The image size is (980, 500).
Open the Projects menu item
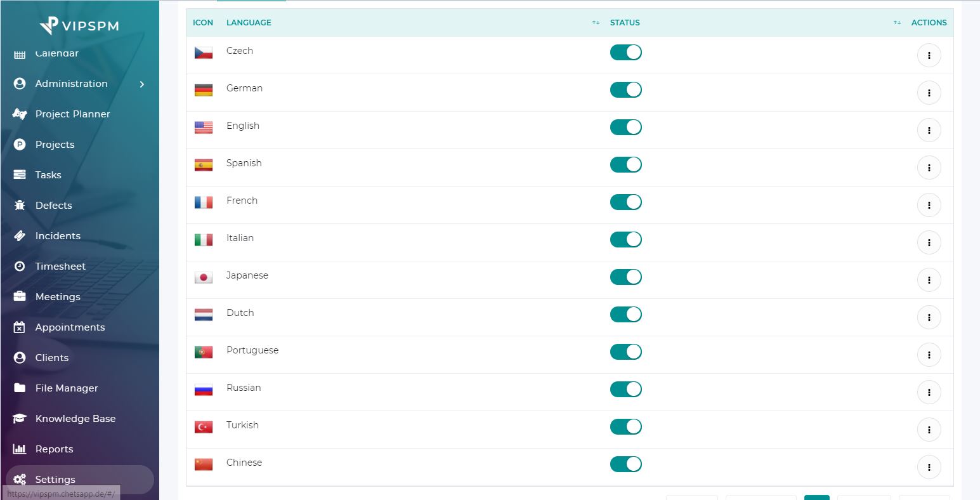pyautogui.click(x=55, y=145)
